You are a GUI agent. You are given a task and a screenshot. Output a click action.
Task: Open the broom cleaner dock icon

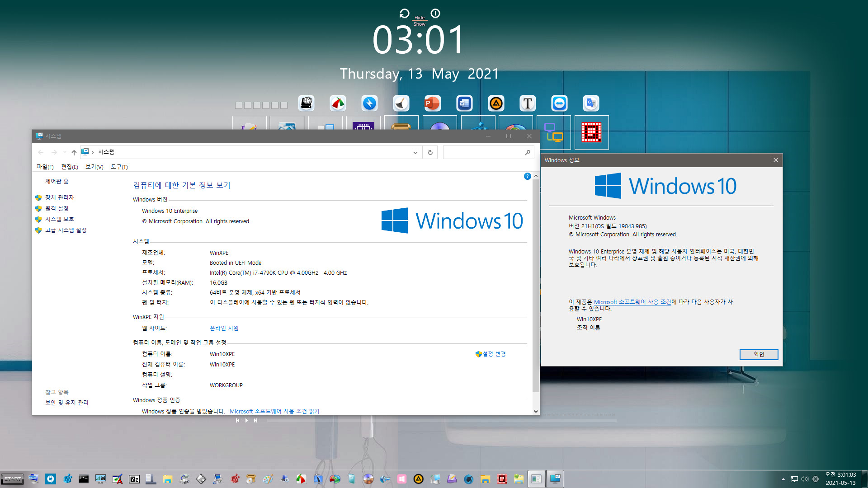401,103
